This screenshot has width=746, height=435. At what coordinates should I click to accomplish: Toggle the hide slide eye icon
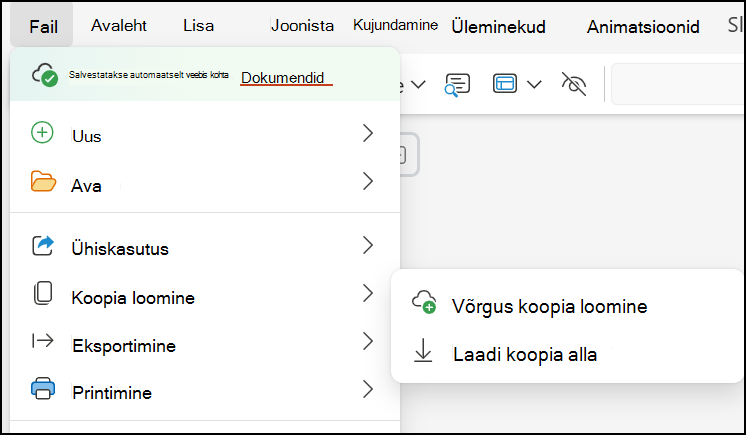click(x=574, y=84)
